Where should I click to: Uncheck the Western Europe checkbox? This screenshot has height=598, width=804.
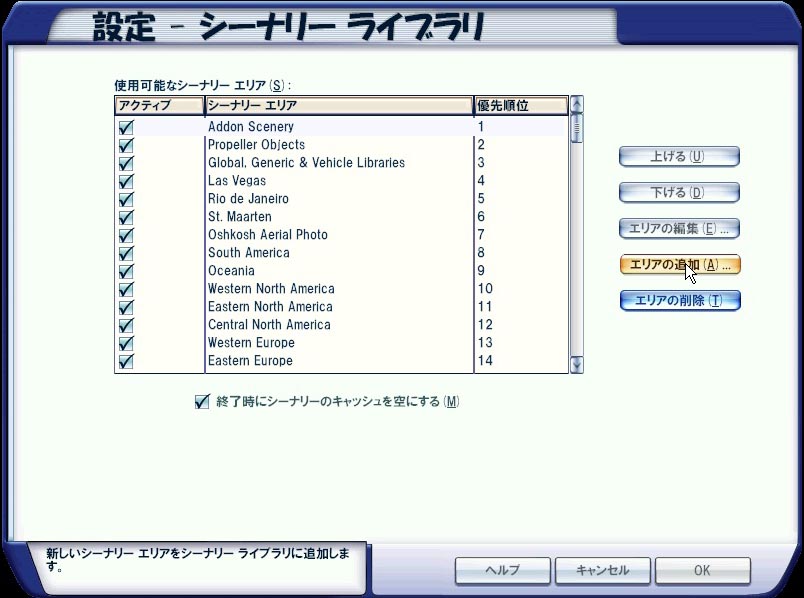[126, 343]
